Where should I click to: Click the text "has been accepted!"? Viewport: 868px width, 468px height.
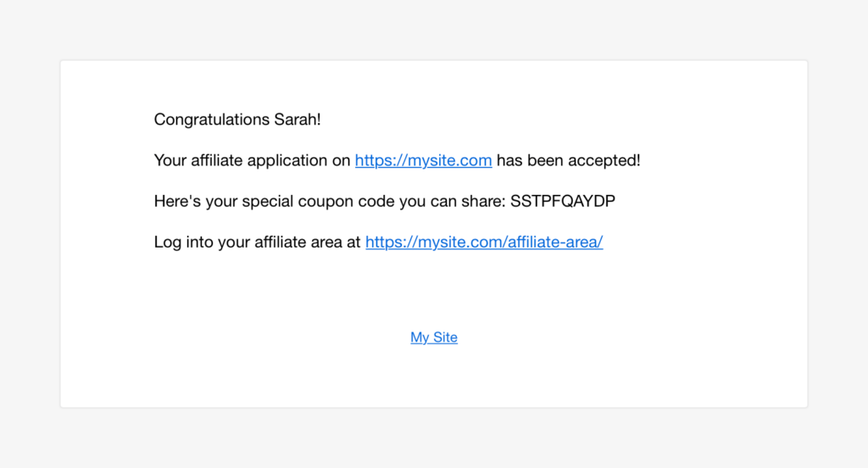click(568, 160)
